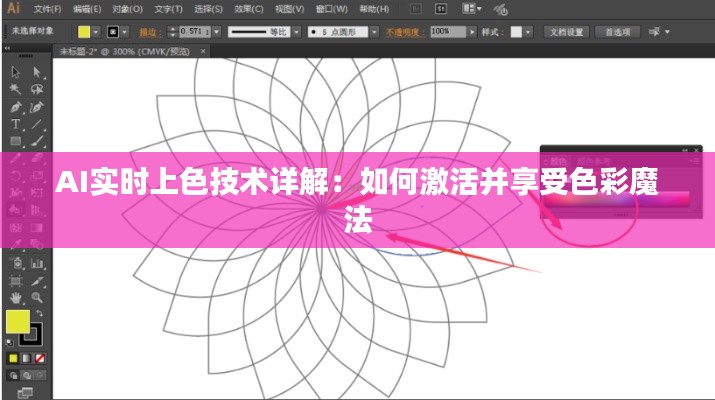Reset to default fill and stroke
This screenshot has width=715, height=400.
(10, 342)
